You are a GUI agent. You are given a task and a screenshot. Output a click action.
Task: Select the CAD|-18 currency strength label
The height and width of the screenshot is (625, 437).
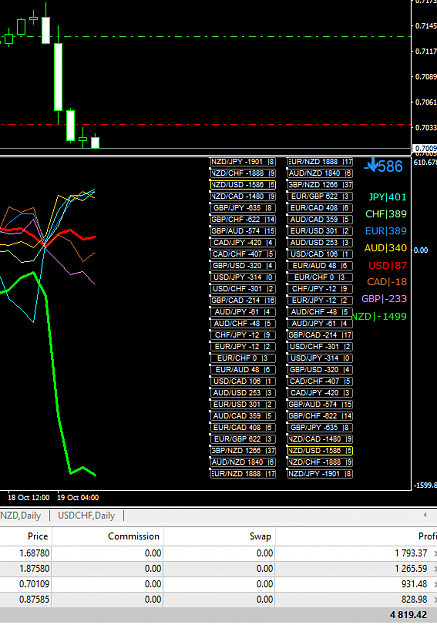coord(387,282)
